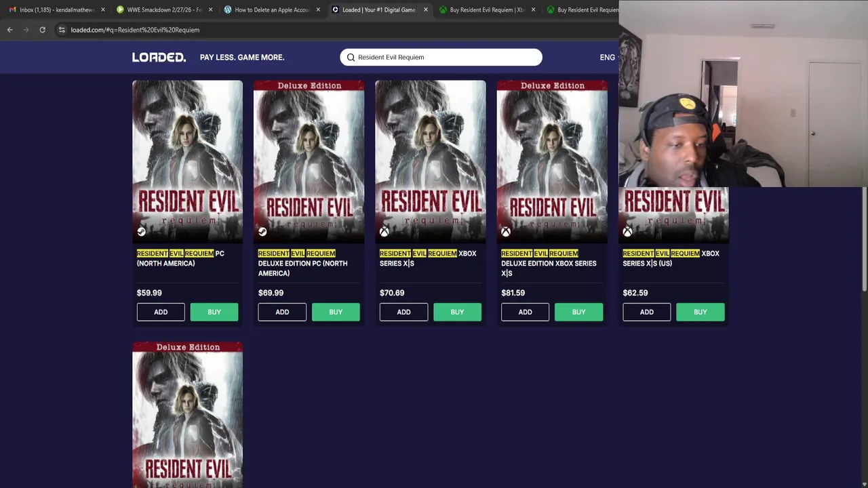The height and width of the screenshot is (488, 868).
Task: Click the PAY LESS. GAME MORE. tagline
Action: [x=242, y=58]
